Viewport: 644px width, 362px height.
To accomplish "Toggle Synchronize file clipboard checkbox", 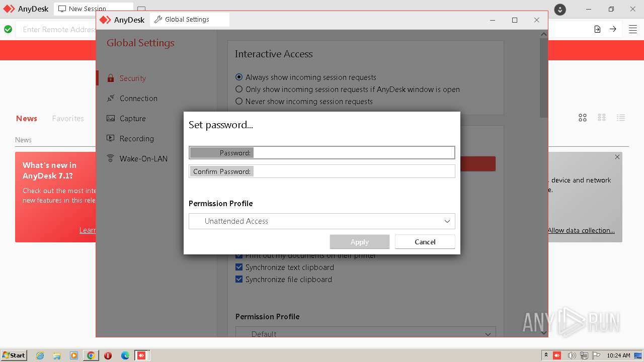I will [x=239, y=280].
